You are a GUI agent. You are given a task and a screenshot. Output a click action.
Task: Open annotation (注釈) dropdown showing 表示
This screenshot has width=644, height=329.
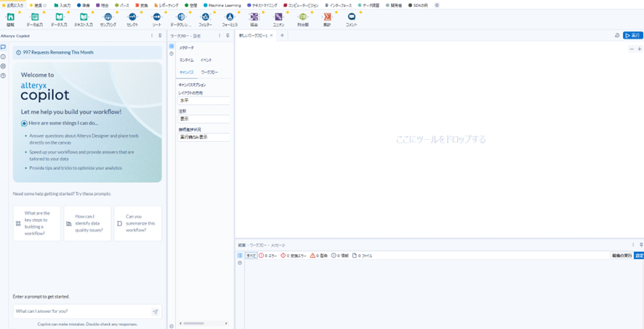[x=204, y=119]
